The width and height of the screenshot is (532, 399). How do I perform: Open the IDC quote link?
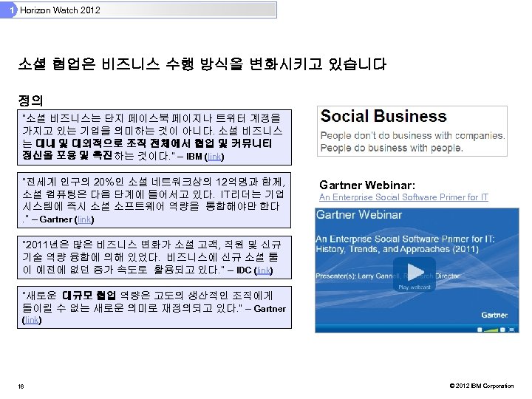(x=263, y=270)
